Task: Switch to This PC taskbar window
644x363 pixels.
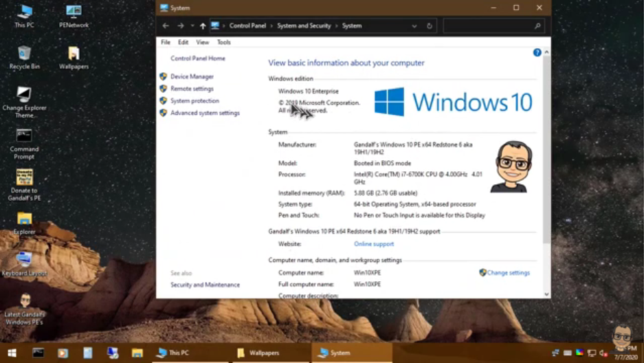Action: (x=190, y=353)
